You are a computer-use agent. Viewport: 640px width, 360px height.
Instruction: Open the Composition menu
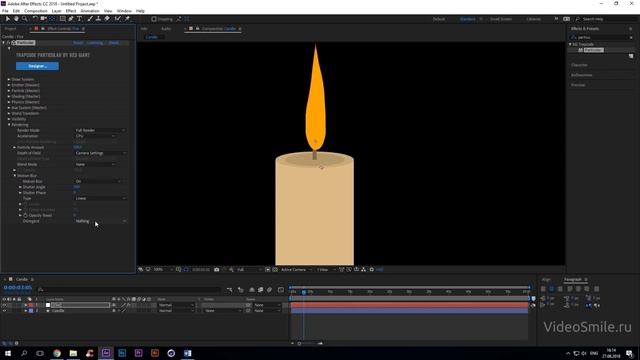36,11
